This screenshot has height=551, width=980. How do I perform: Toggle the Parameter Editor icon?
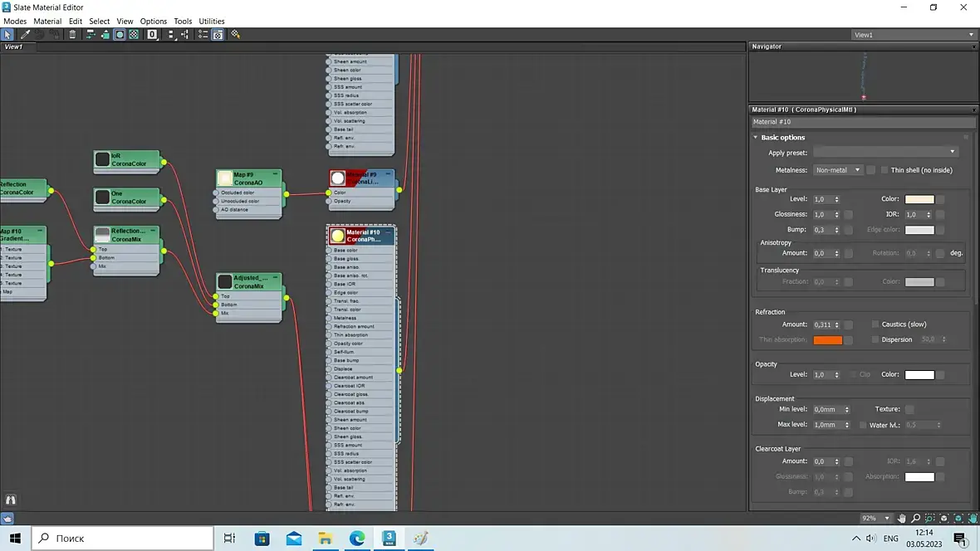(218, 35)
